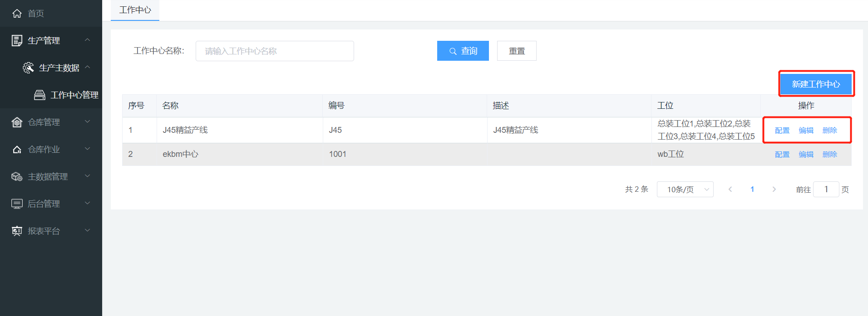Screen dimensions: 868x316
Task: Collapse the 生产管理 menu chevron
Action: coord(88,40)
